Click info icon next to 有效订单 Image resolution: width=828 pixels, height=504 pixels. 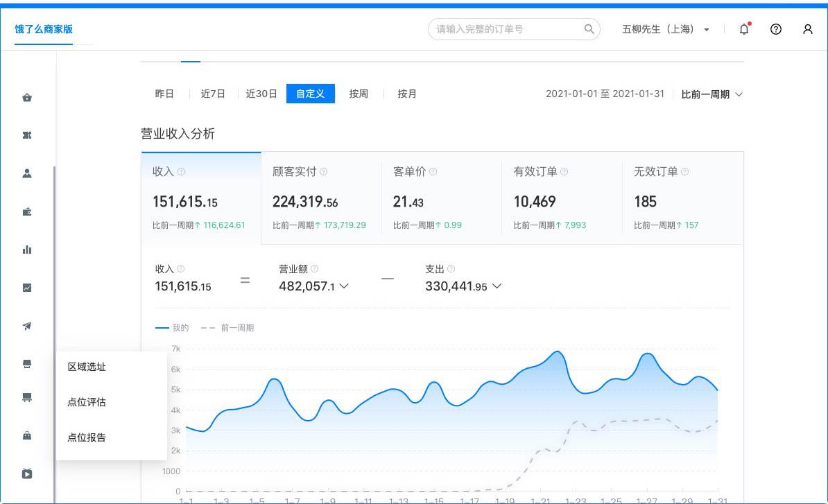coord(564,171)
